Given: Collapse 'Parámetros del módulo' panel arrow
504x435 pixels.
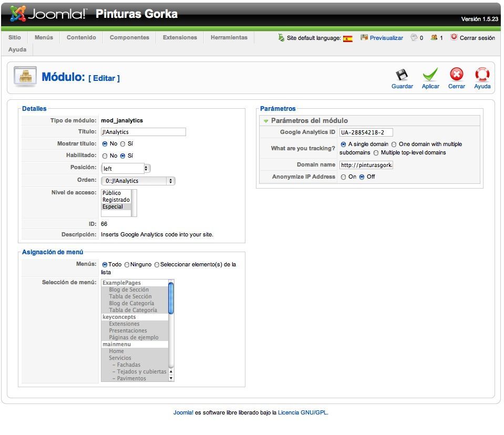Looking at the screenshot, I should tap(266, 121).
